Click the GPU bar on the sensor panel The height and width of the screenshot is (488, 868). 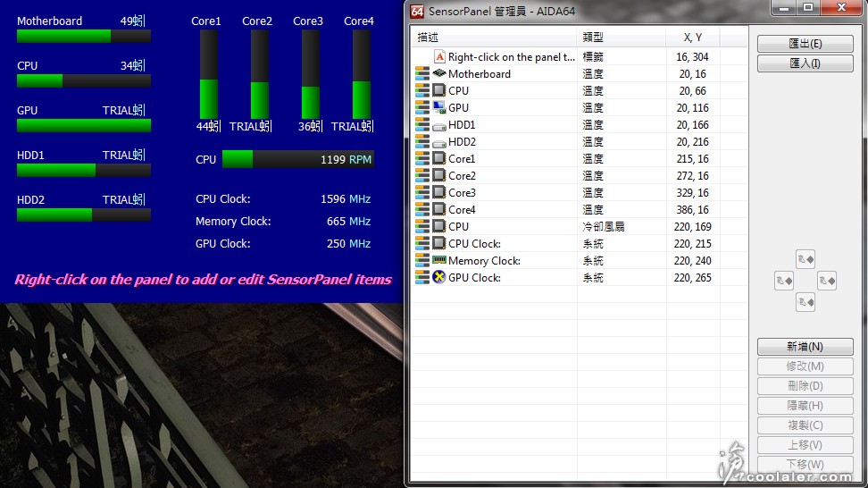(x=84, y=126)
